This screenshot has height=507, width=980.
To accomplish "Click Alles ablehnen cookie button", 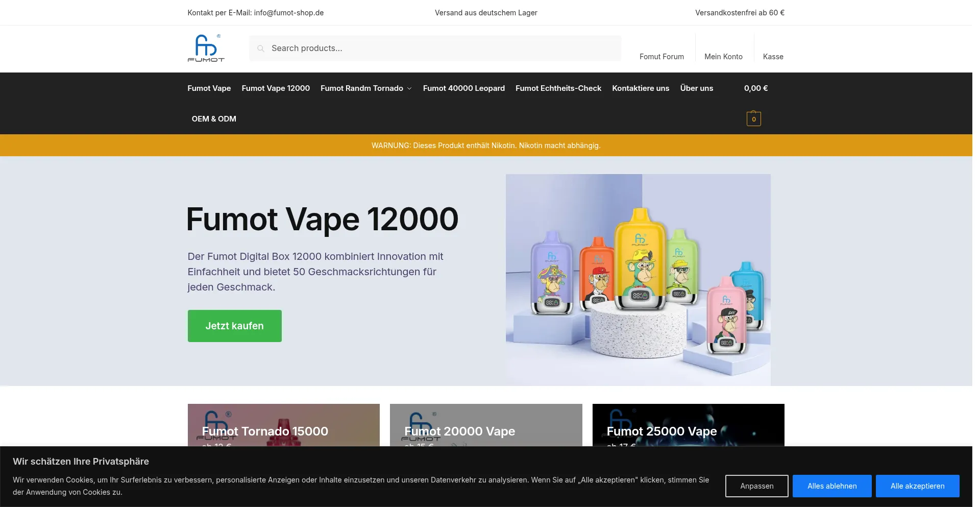I will pos(832,486).
